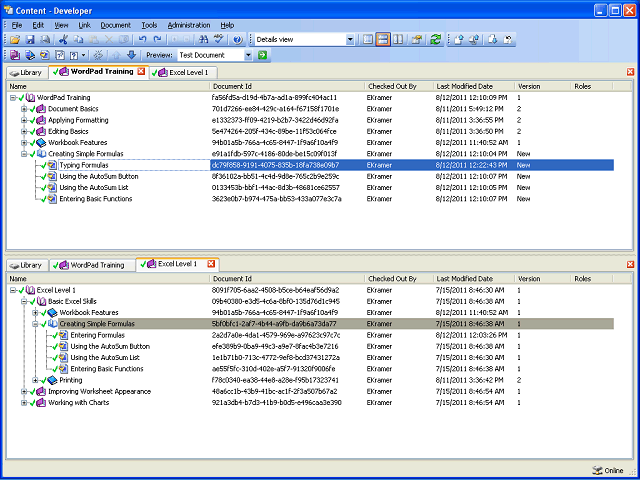
Task: Click the Cut scissors icon
Action: [63, 40]
